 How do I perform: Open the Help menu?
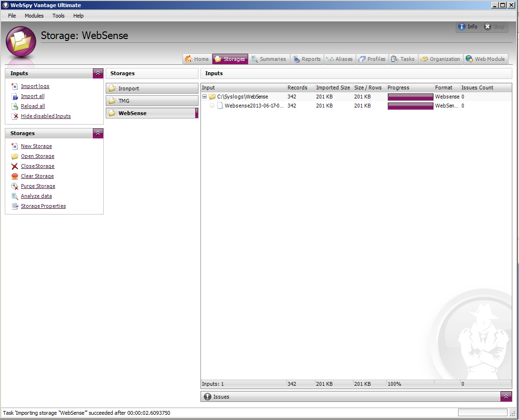pos(79,16)
